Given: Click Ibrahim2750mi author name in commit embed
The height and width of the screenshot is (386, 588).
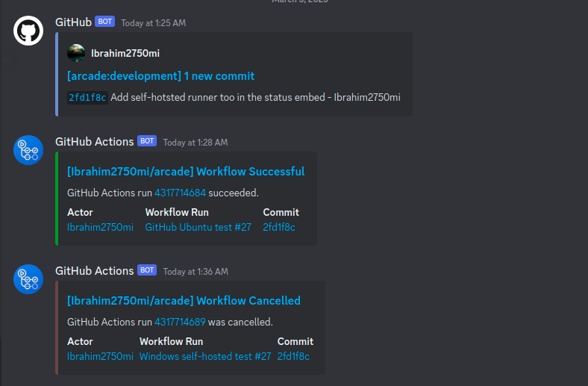Looking at the screenshot, I should [125, 53].
